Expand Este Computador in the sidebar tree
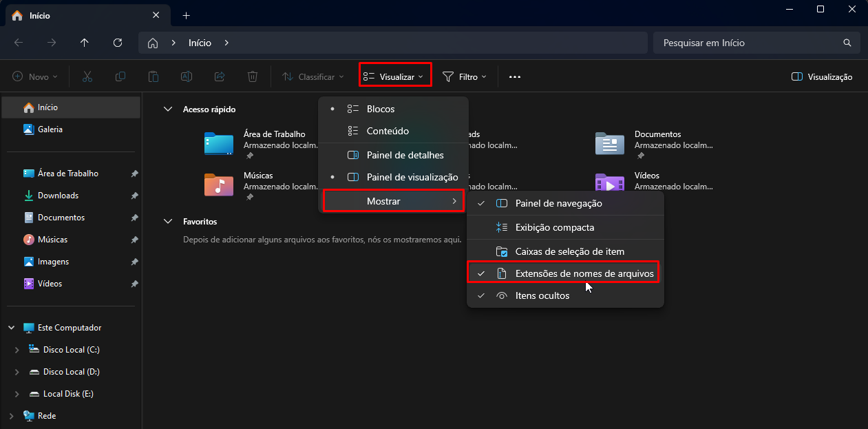The height and width of the screenshot is (429, 868). click(11, 327)
